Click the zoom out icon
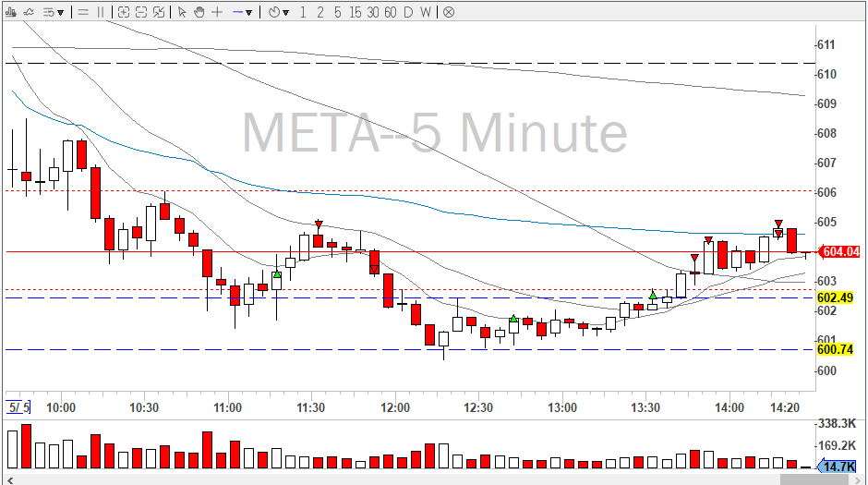868x485 pixels. coord(141,12)
